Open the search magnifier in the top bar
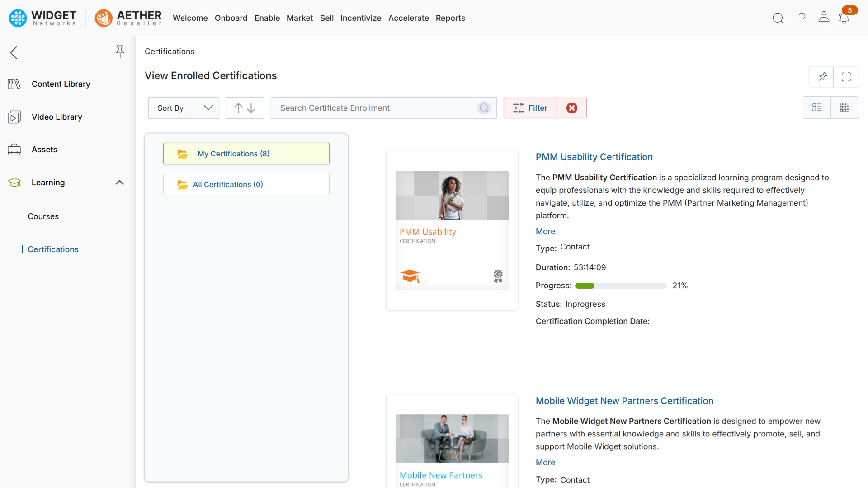Screen dimensions: 868x488 (778, 18)
